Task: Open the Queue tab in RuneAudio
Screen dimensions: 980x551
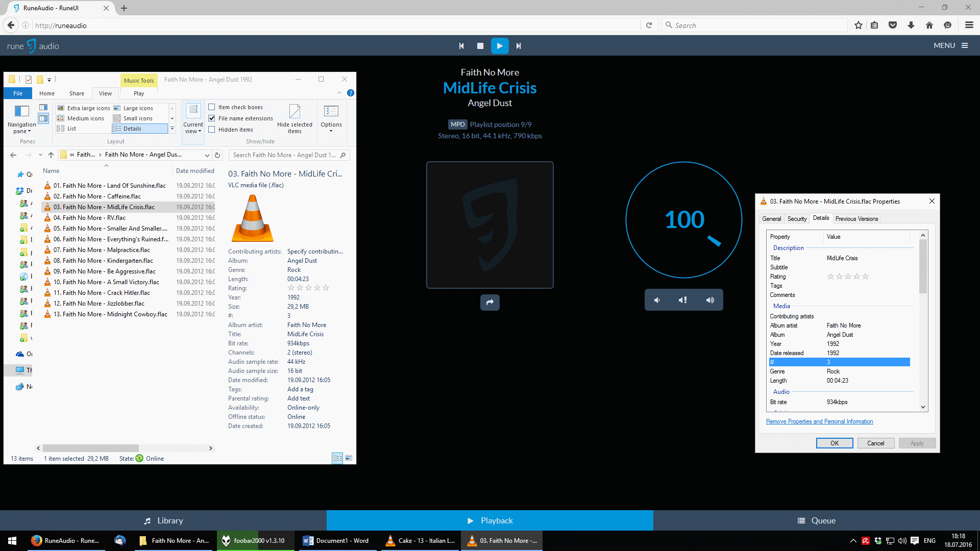Action: [x=817, y=520]
